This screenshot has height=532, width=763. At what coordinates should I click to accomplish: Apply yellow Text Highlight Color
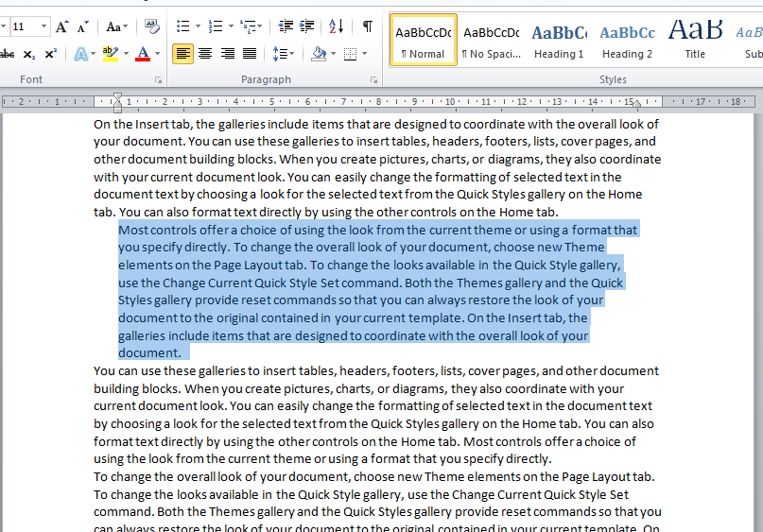pos(111,54)
